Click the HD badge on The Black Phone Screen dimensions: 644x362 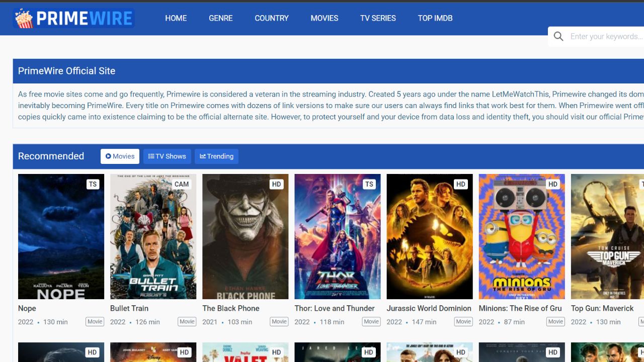pyautogui.click(x=276, y=184)
